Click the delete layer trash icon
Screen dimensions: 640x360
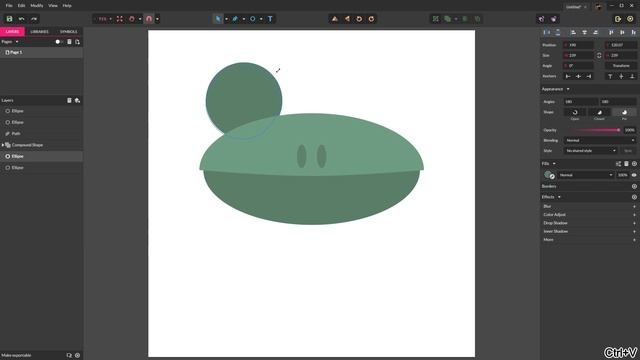click(x=69, y=100)
